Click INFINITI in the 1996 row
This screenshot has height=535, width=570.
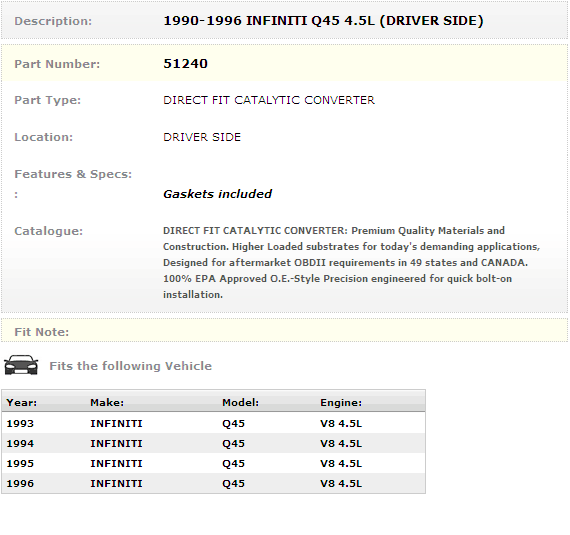(x=116, y=483)
